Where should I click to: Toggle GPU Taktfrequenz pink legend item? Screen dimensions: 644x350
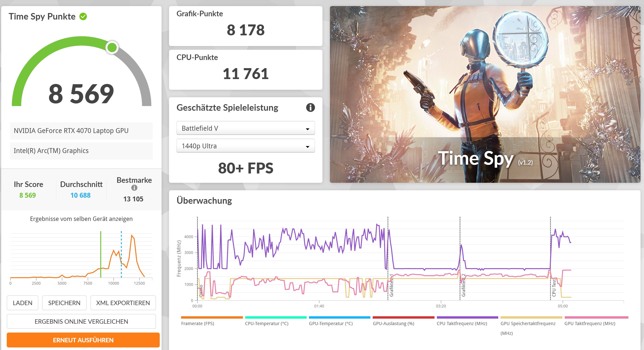(x=590, y=323)
